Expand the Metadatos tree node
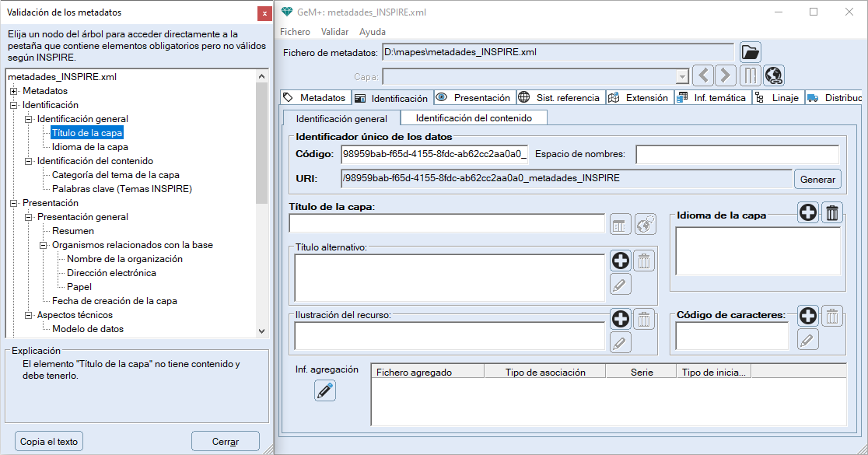This screenshot has height=455, width=868. pos(14,91)
